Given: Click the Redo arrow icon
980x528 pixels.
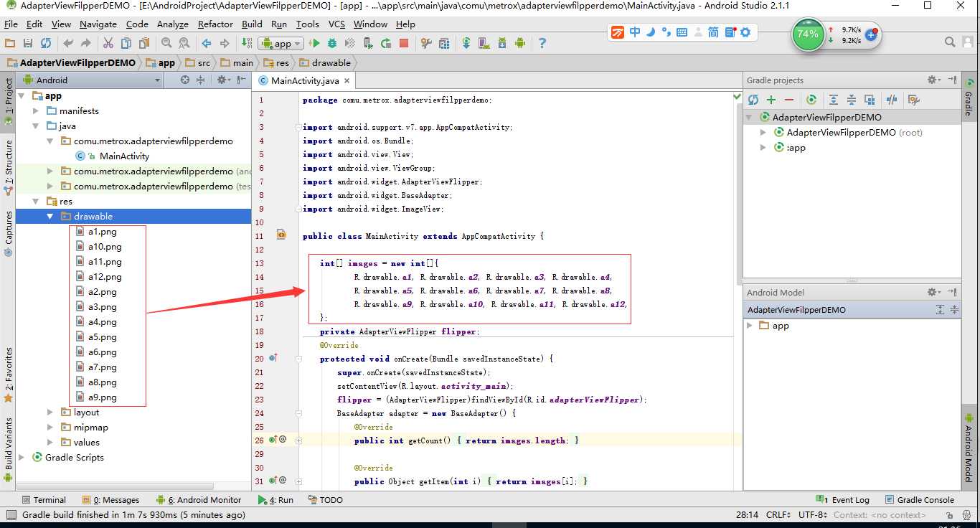Looking at the screenshot, I should click(x=86, y=43).
